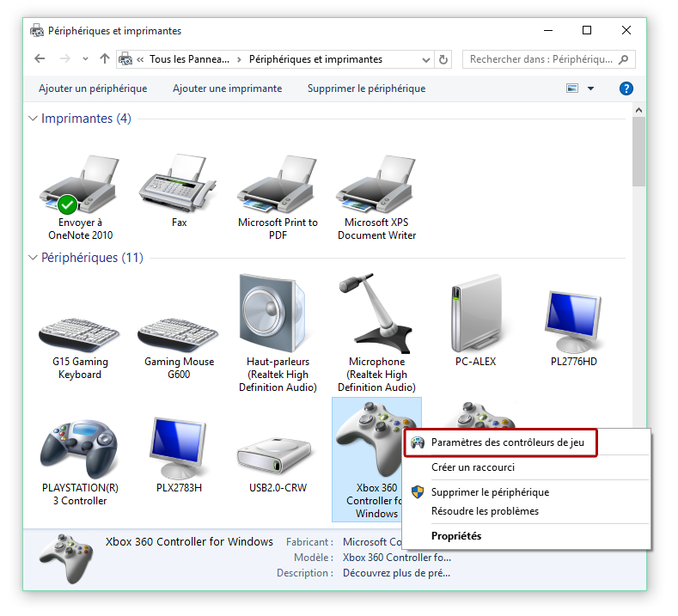Expand the chevron after Tous les Pannea
Viewport: 678px width, 616px height.
coord(239,59)
